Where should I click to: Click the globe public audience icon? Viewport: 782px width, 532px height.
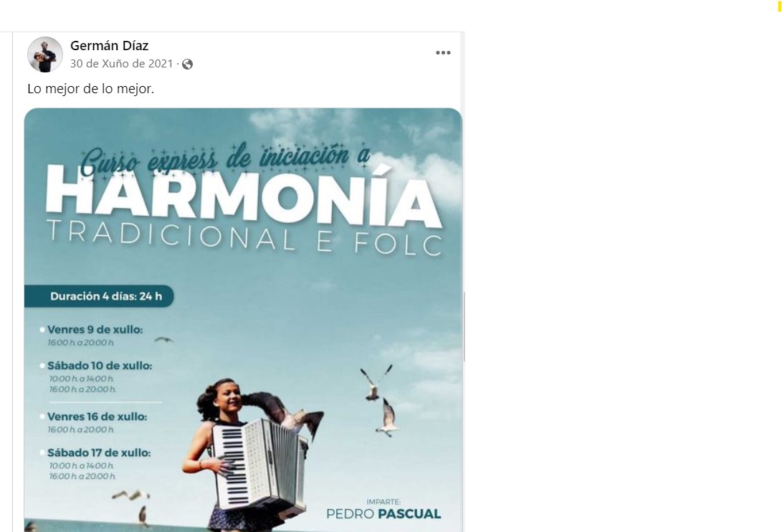tap(188, 65)
